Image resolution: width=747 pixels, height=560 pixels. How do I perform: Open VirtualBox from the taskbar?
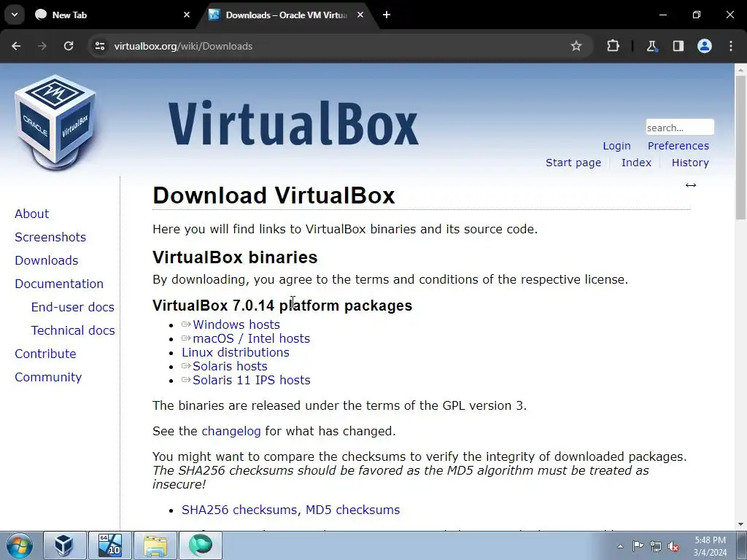(x=65, y=545)
